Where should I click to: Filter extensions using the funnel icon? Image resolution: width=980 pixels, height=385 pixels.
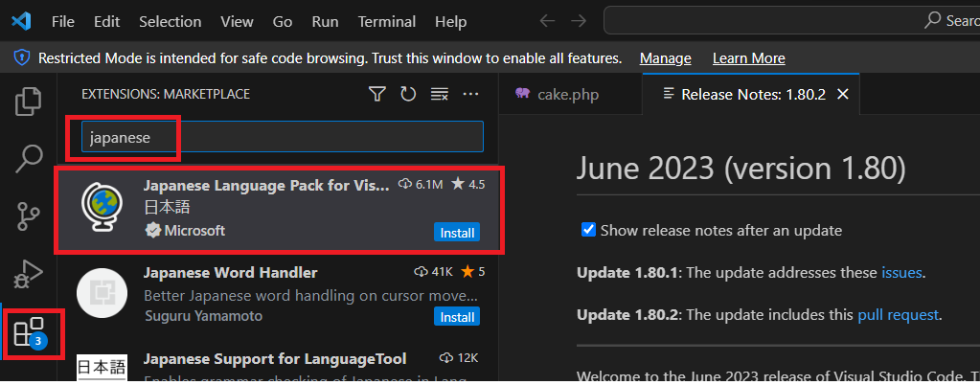[x=376, y=95]
